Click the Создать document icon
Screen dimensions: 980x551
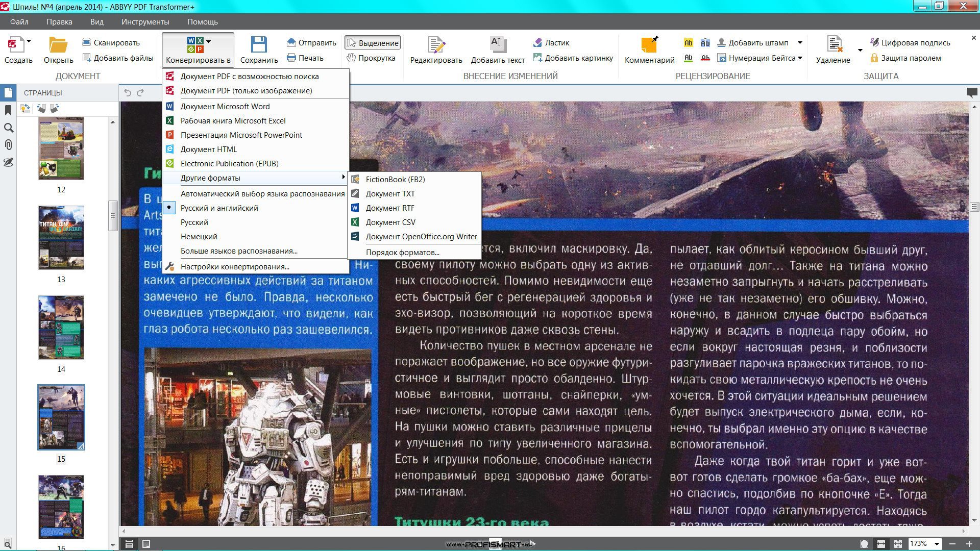15,45
